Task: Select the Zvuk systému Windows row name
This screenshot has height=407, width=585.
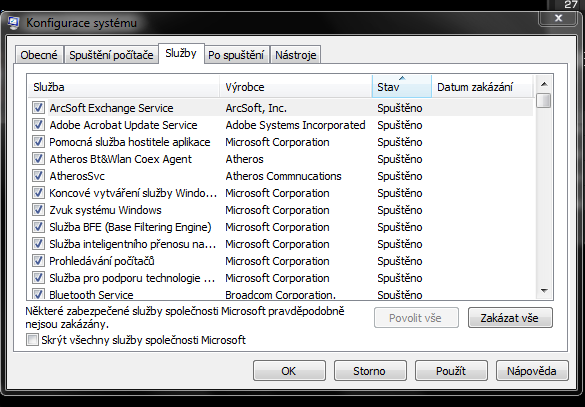Action: (x=105, y=210)
